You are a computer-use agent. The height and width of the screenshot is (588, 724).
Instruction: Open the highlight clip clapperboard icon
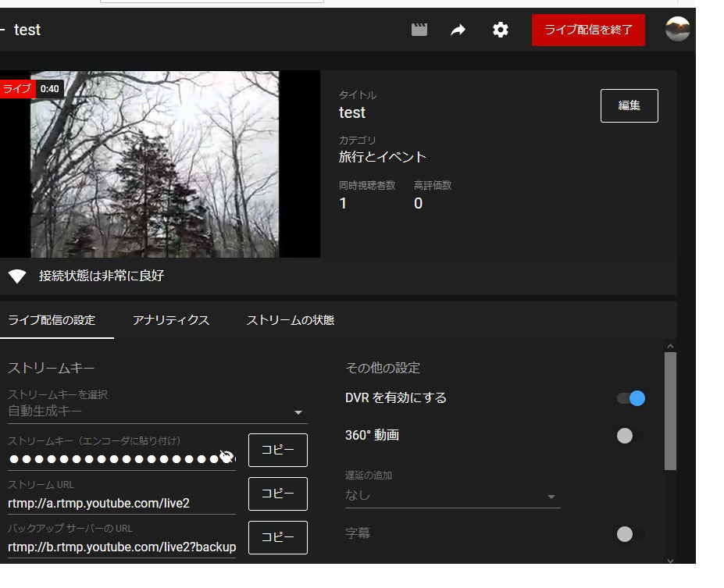click(419, 30)
